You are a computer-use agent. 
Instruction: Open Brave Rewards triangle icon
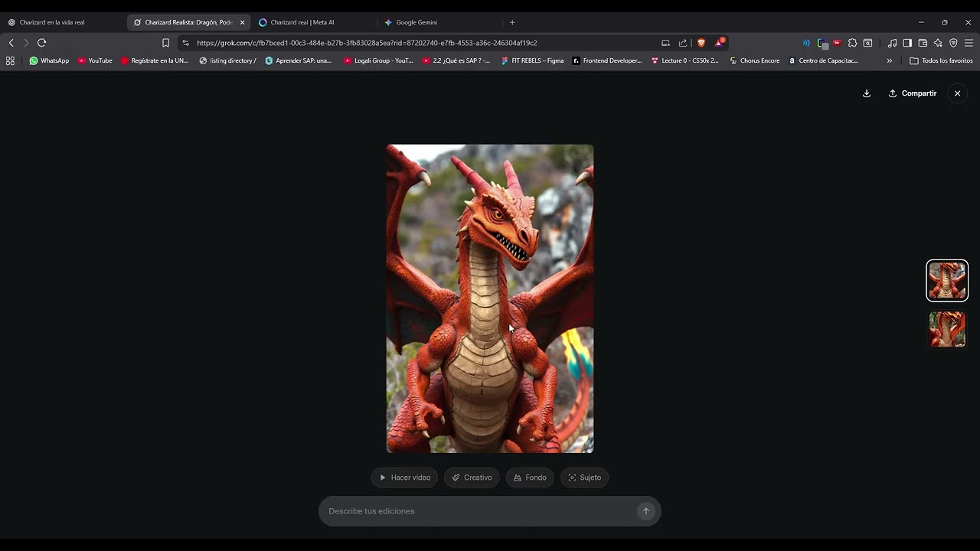click(719, 43)
